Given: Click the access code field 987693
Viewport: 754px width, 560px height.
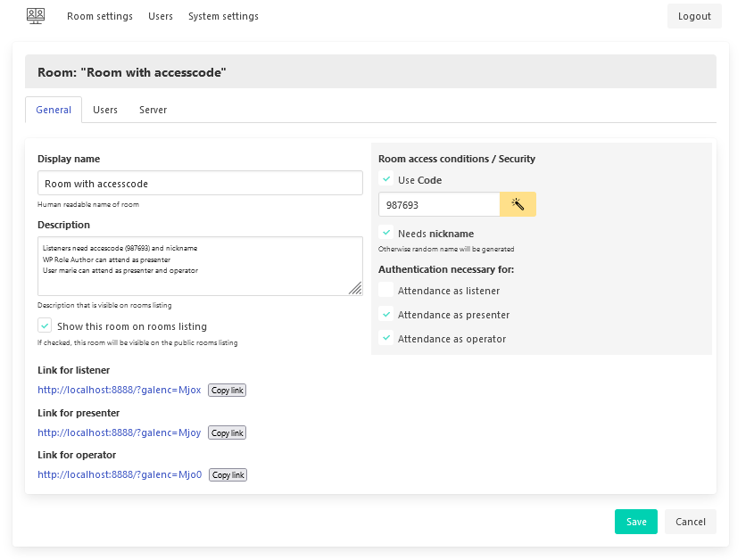Looking at the screenshot, I should tap(439, 205).
